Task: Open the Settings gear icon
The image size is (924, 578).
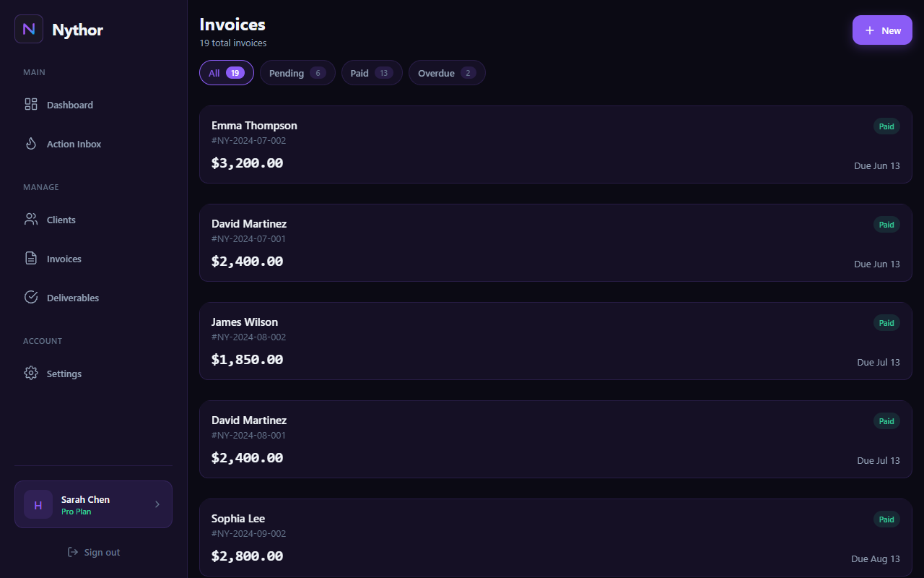Action: [x=30, y=373]
